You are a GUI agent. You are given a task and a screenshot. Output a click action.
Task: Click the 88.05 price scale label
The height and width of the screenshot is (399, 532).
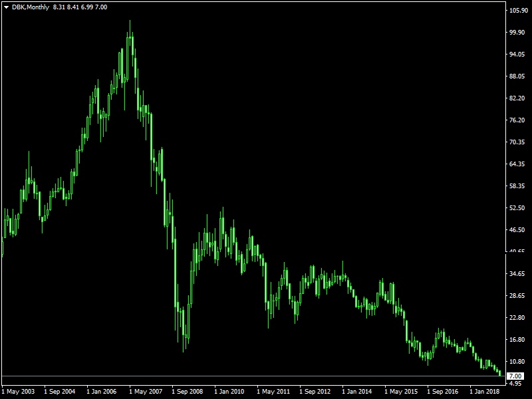coord(517,76)
